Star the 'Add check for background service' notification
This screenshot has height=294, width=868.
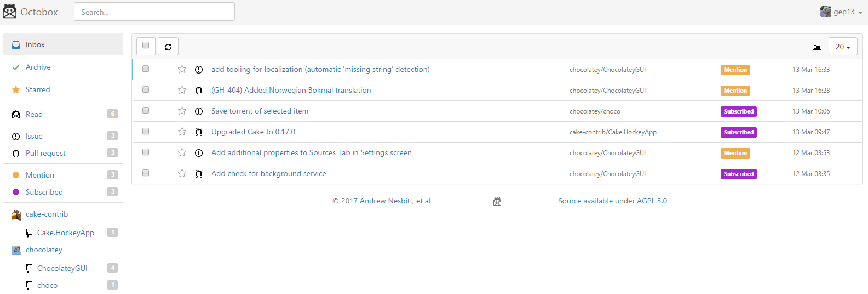click(x=182, y=173)
